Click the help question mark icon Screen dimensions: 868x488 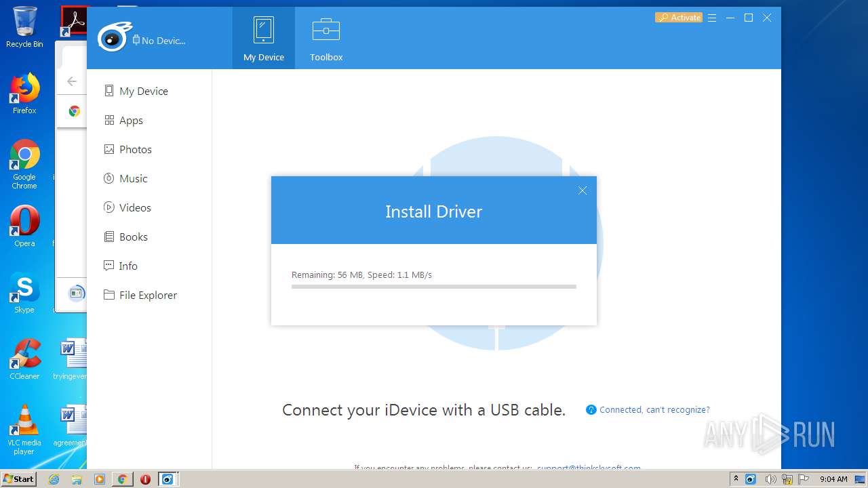[591, 410]
